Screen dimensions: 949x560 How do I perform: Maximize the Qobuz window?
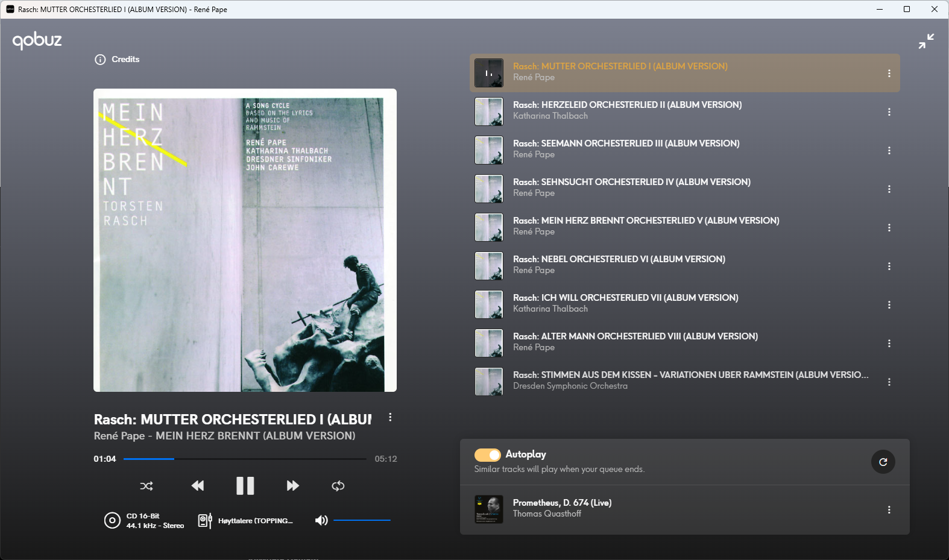(x=907, y=9)
